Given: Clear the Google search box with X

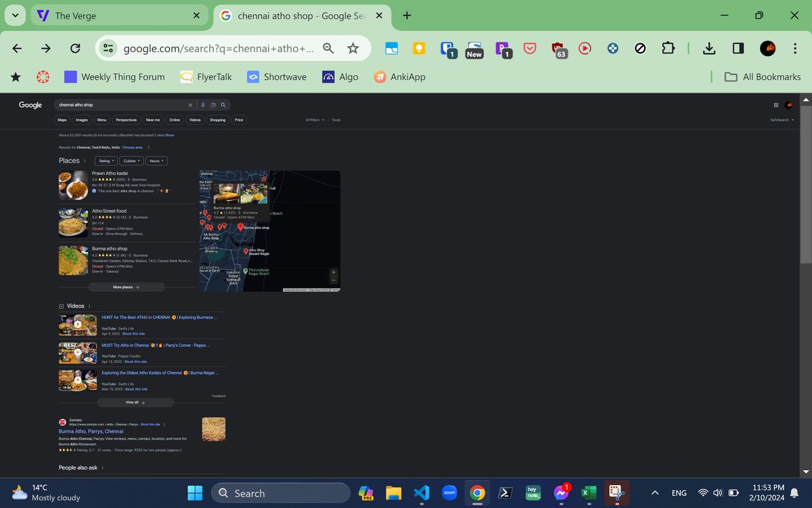Looking at the screenshot, I should pos(190,105).
